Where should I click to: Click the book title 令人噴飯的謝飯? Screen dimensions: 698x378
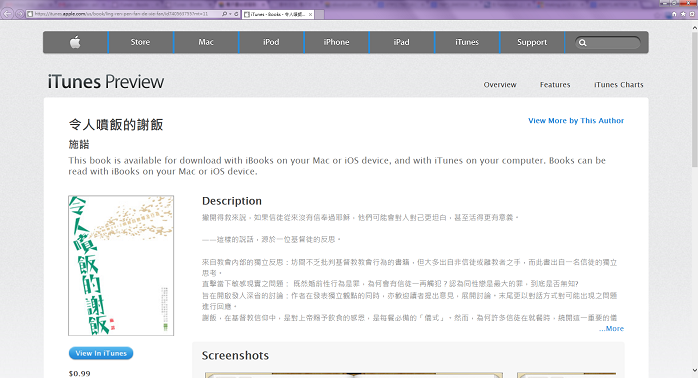[x=116, y=125]
